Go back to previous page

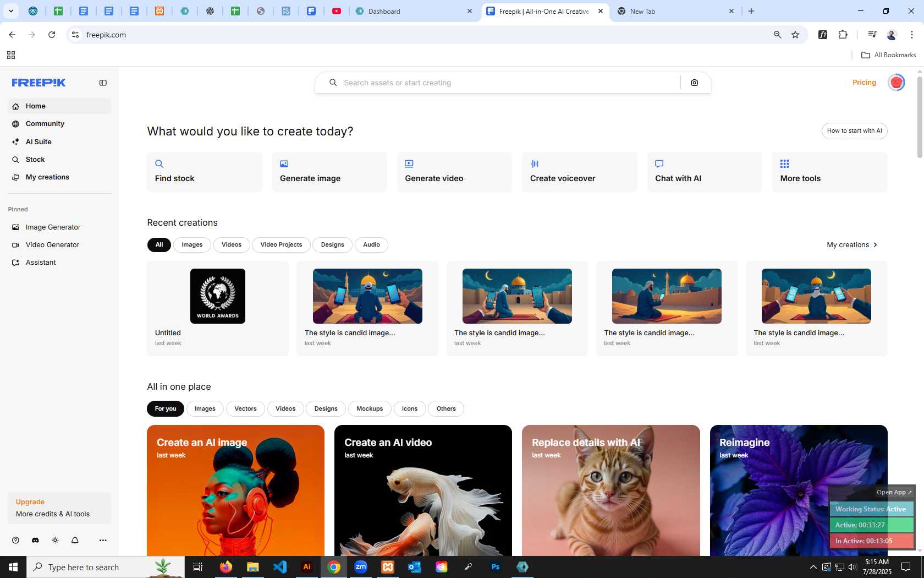(x=12, y=35)
